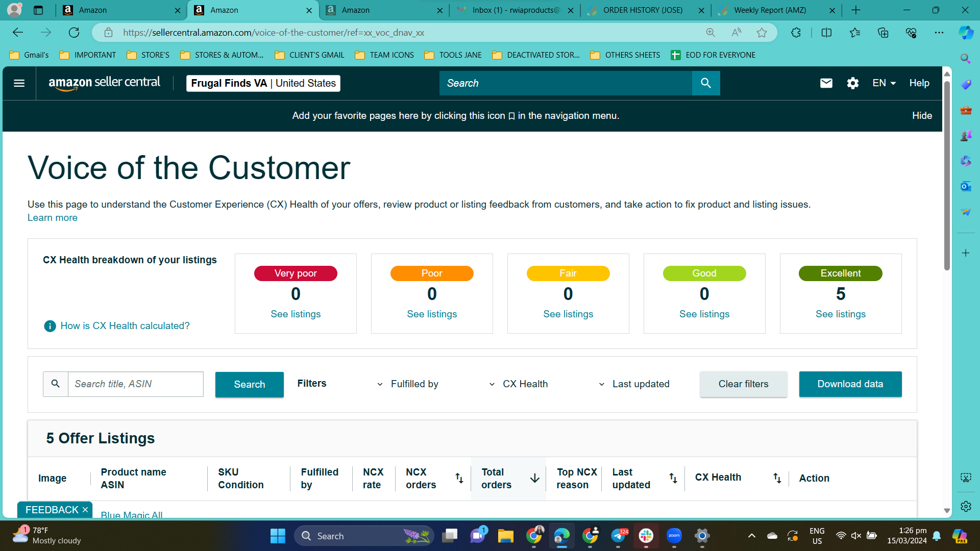Sort by Total orders down arrow
This screenshot has height=551, width=980.
534,478
